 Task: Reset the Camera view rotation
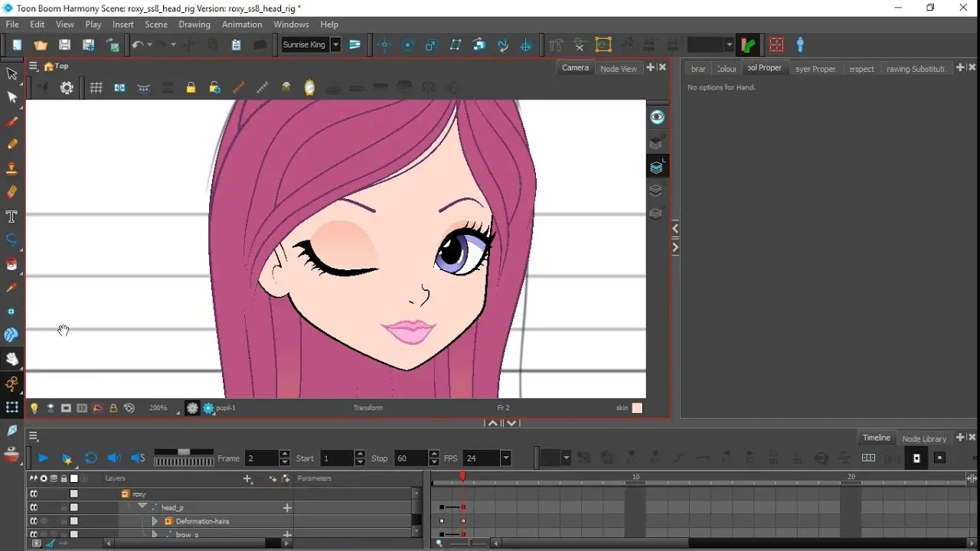point(129,408)
